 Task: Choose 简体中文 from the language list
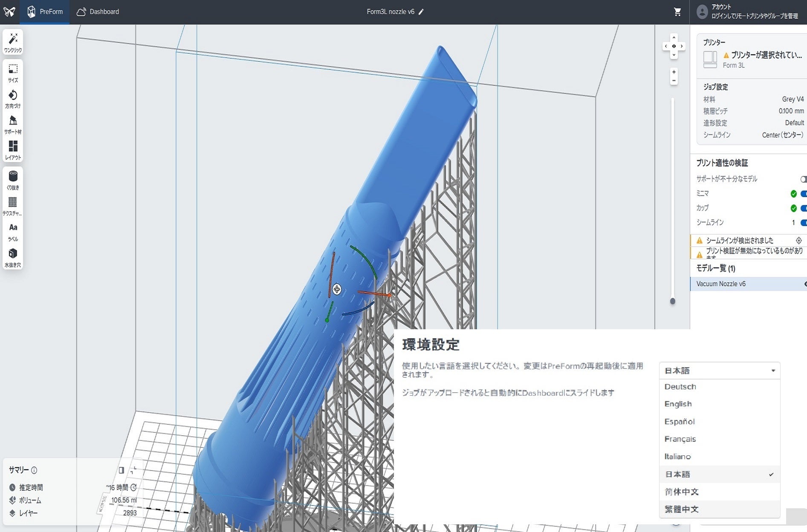click(x=720, y=492)
